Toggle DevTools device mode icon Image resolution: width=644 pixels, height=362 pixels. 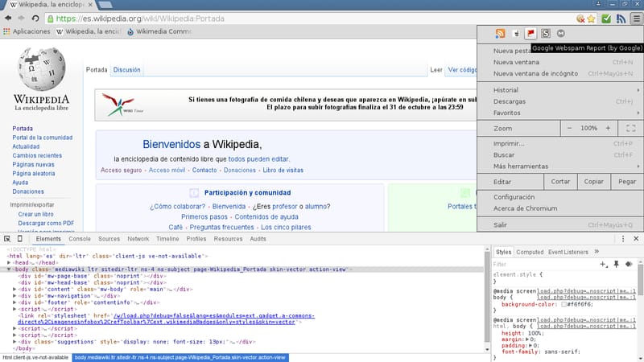tap(19, 239)
